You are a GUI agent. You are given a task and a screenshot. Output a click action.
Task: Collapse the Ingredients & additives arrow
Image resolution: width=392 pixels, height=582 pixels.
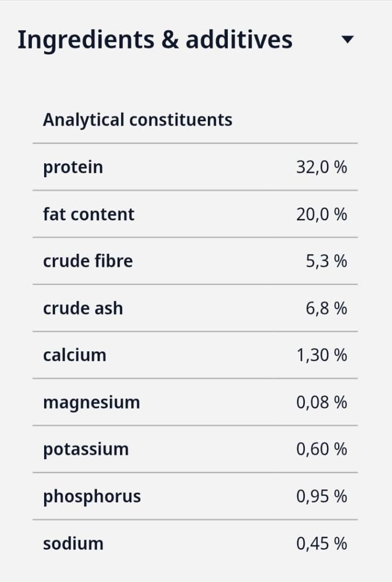tap(348, 39)
